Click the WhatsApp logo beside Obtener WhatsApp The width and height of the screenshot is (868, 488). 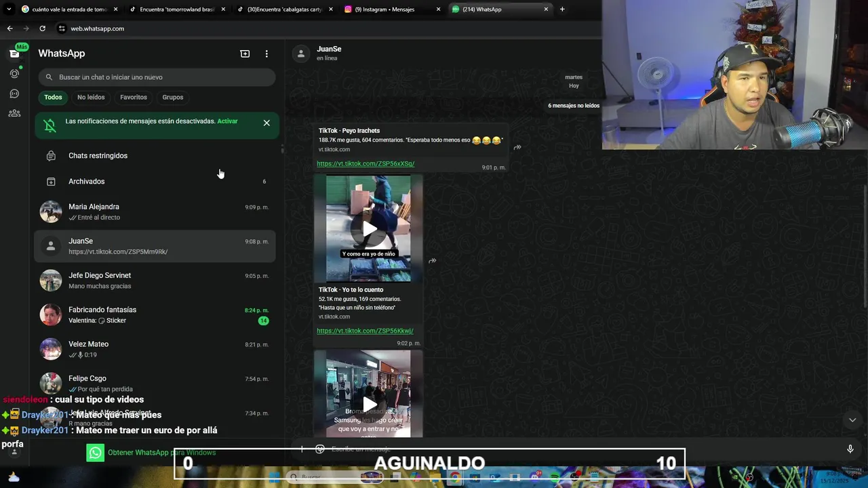coord(96,453)
